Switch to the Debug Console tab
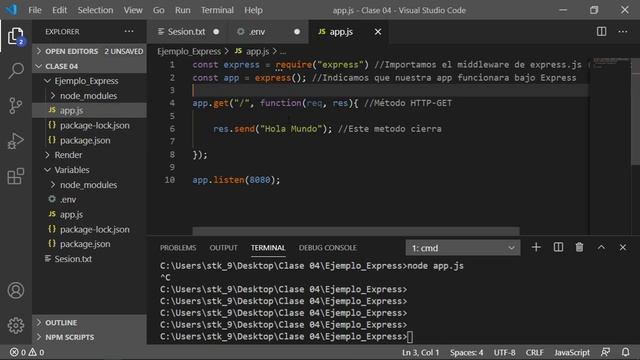The width and height of the screenshot is (640, 360). click(x=328, y=248)
